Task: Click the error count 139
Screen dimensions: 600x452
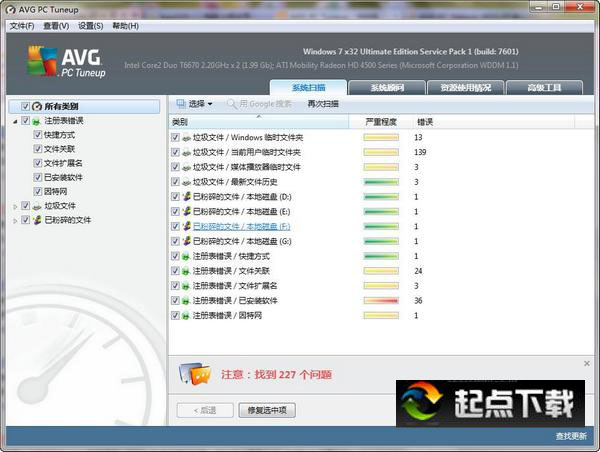Action: tap(420, 152)
